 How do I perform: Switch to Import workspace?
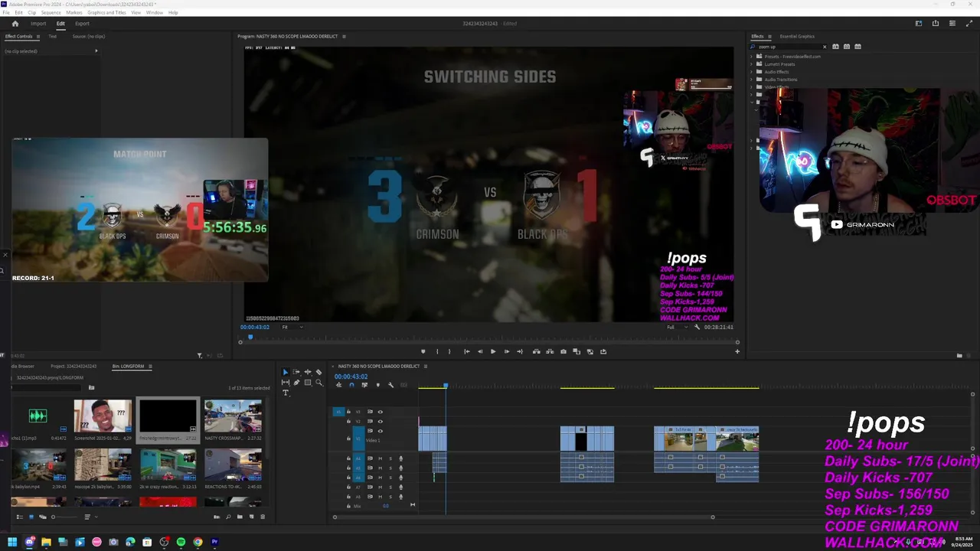point(38,24)
